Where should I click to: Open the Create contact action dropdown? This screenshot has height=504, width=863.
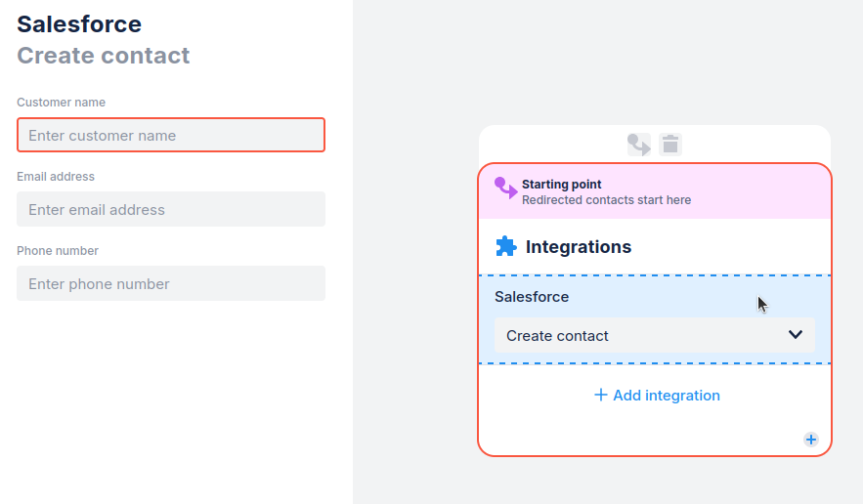(653, 335)
